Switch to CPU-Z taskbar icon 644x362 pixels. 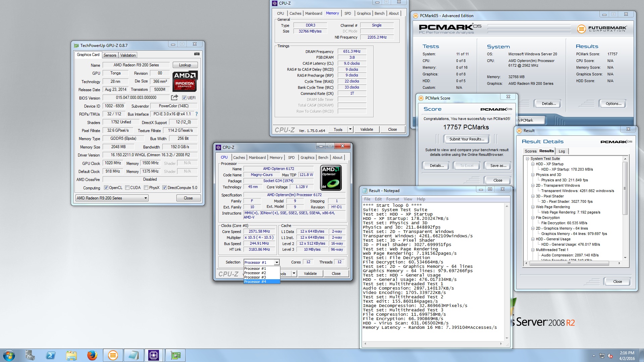point(154,355)
